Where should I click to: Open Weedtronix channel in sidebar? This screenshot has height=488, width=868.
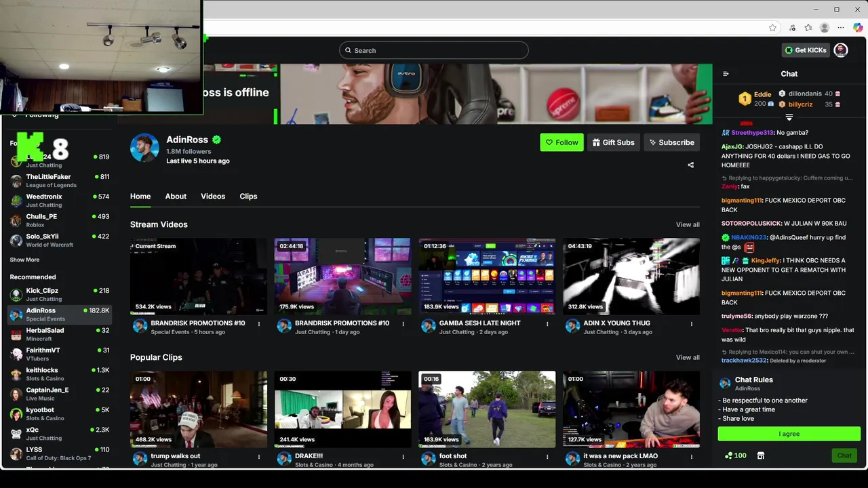click(60, 201)
